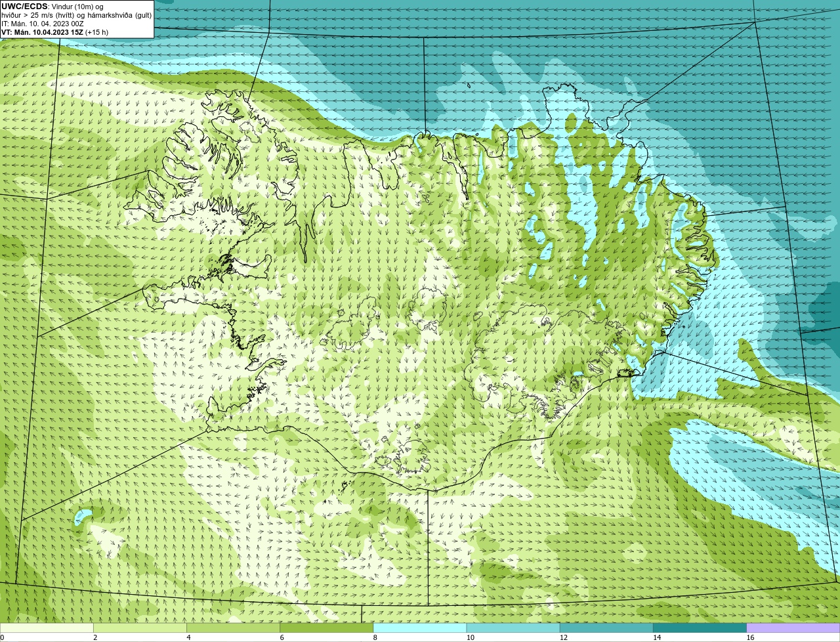Click the legend scale label "0"
Image resolution: width=840 pixels, height=642 pixels.
coord(2,637)
